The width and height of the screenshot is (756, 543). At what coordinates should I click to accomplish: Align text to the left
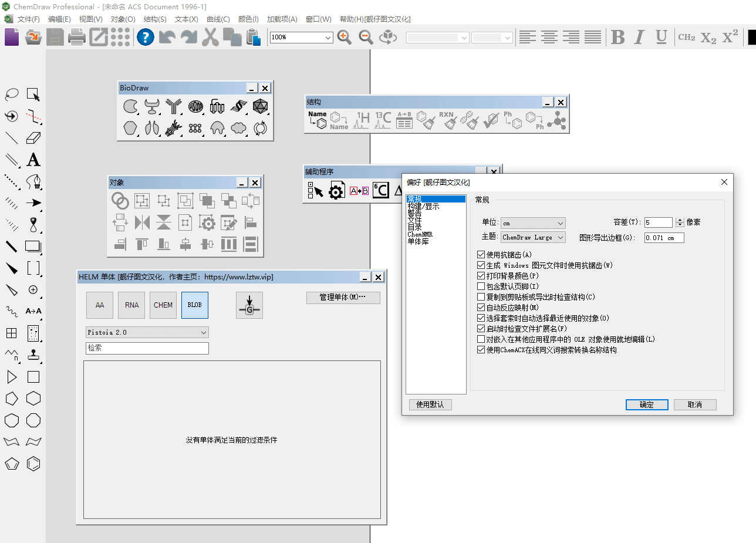coord(528,38)
